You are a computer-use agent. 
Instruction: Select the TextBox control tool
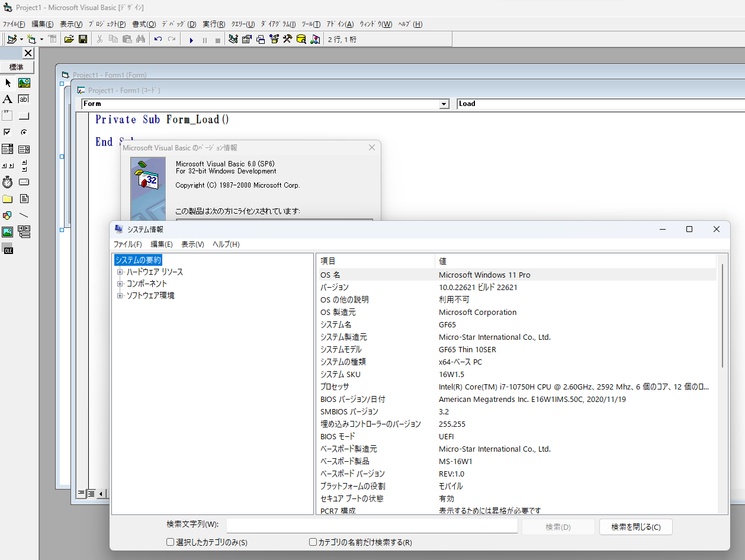(24, 99)
